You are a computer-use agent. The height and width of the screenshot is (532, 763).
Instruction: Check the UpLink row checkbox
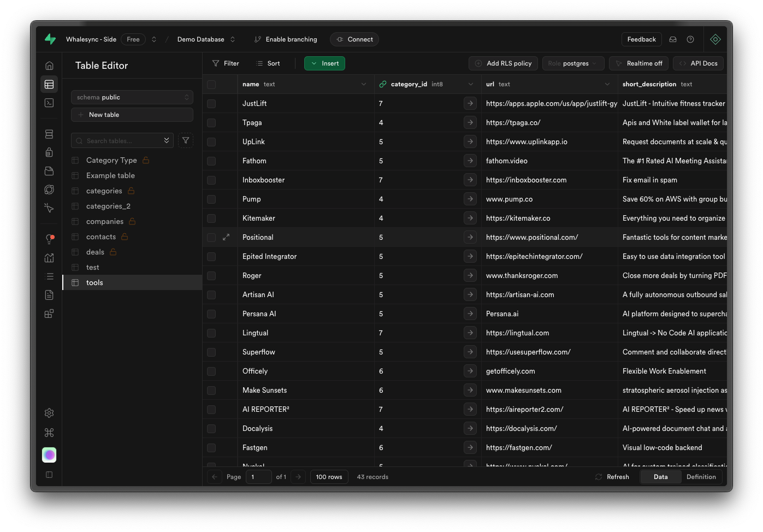[x=211, y=141]
